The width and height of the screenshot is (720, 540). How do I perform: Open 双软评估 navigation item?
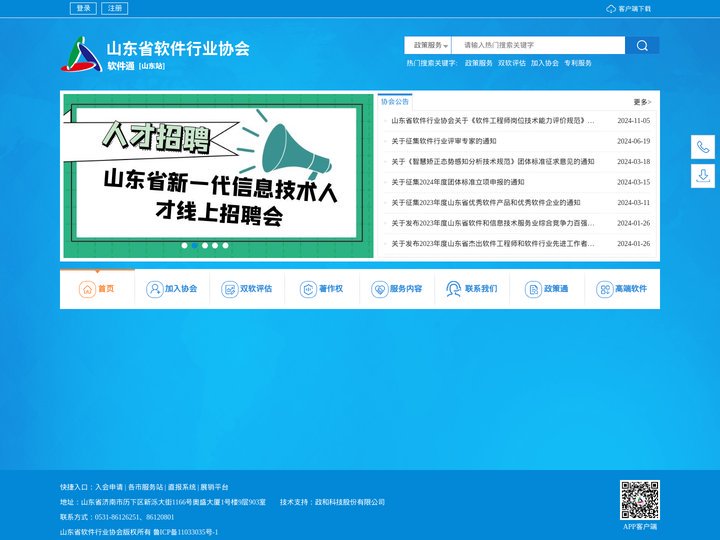pyautogui.click(x=247, y=289)
